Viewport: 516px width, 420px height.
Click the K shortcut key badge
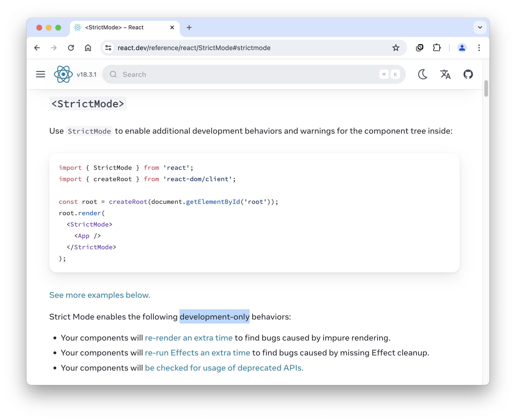395,74
